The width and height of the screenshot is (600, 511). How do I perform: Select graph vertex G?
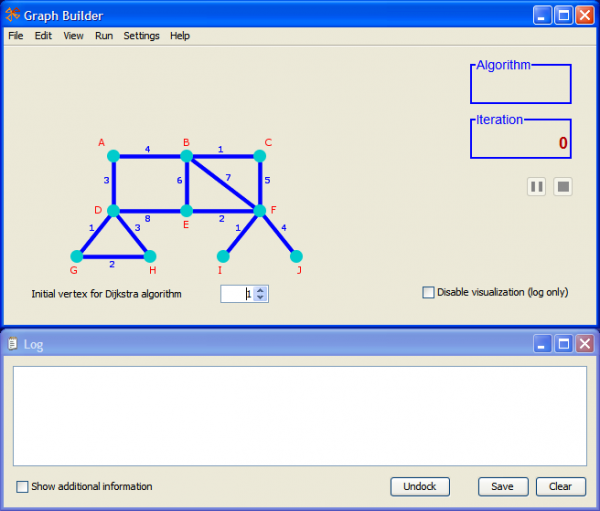tap(77, 256)
